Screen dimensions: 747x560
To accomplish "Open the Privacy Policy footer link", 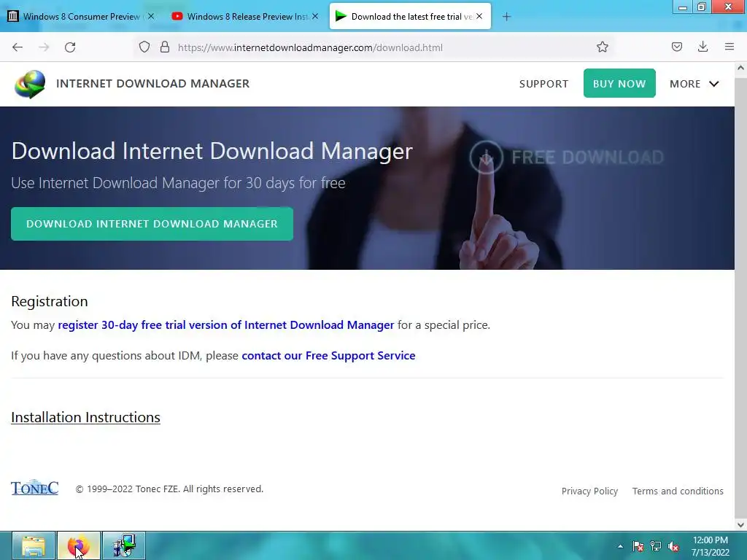I will click(589, 491).
